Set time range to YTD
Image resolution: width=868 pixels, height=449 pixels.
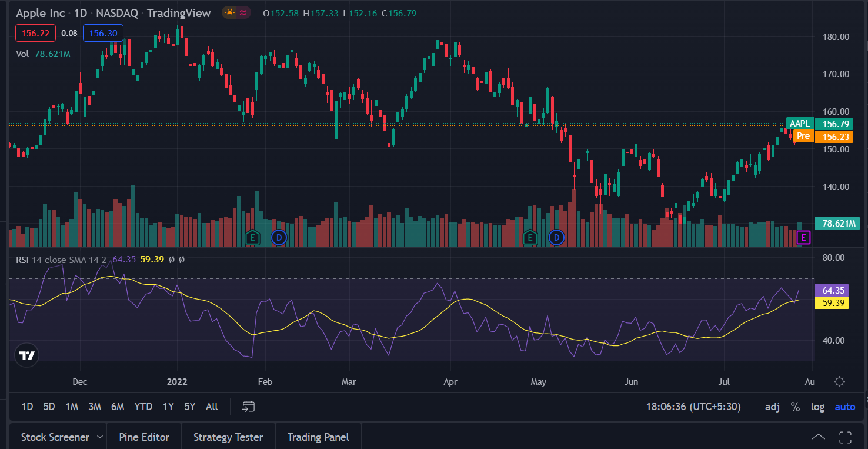pyautogui.click(x=143, y=407)
